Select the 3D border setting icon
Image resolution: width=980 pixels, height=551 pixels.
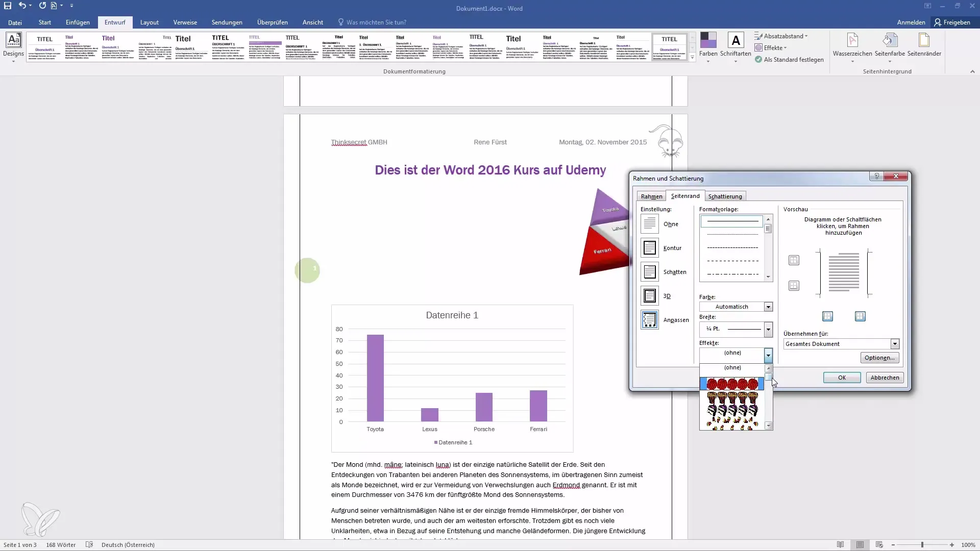[650, 296]
